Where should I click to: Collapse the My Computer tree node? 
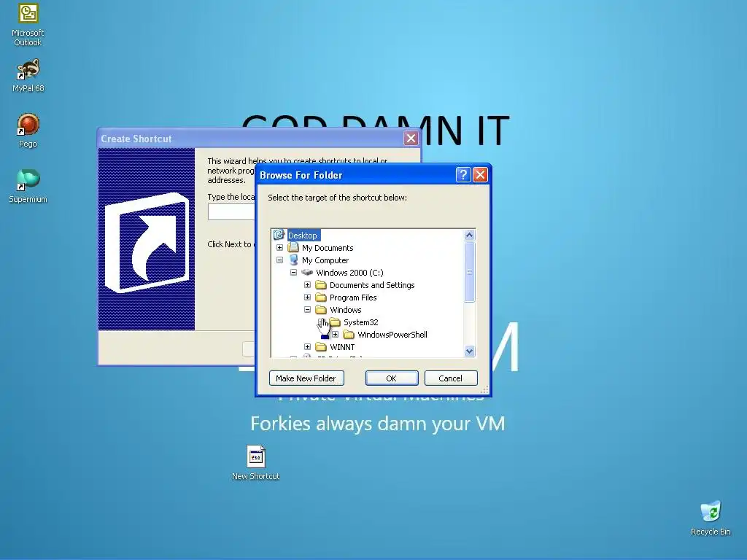(x=279, y=260)
